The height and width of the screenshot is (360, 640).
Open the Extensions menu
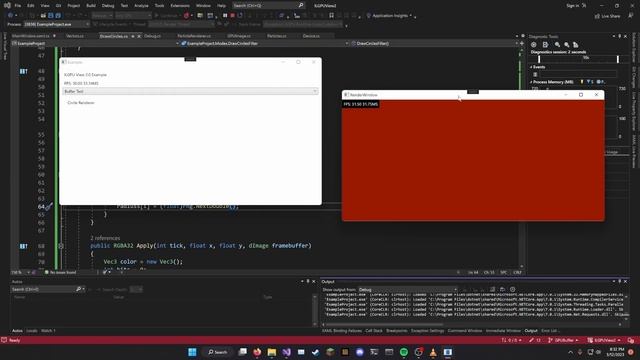180,6
